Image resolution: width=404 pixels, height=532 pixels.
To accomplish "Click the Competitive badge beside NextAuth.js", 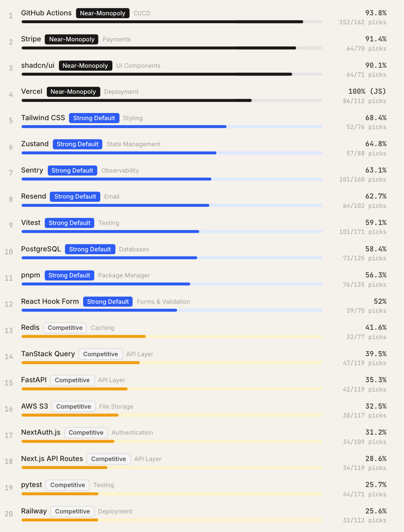I will (86, 433).
